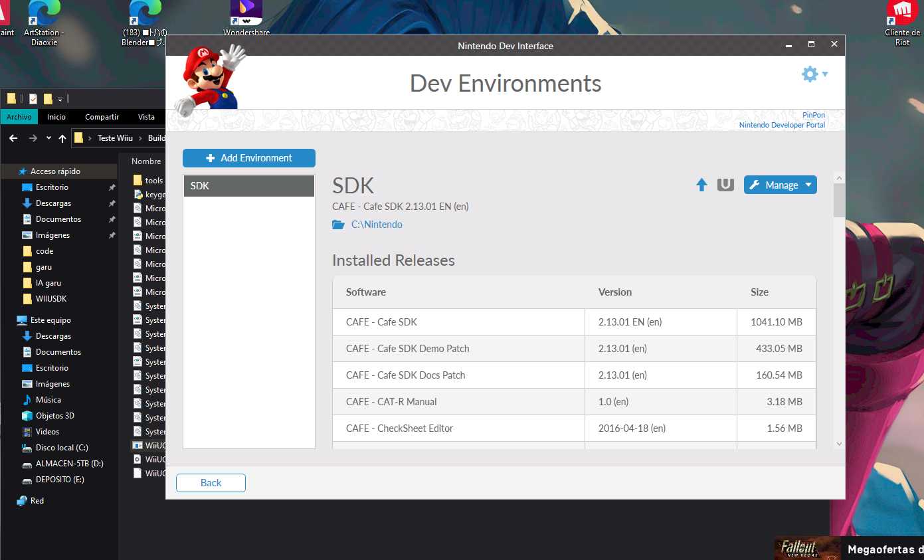Open pinned Documentos under Acceso rápido

tap(59, 219)
